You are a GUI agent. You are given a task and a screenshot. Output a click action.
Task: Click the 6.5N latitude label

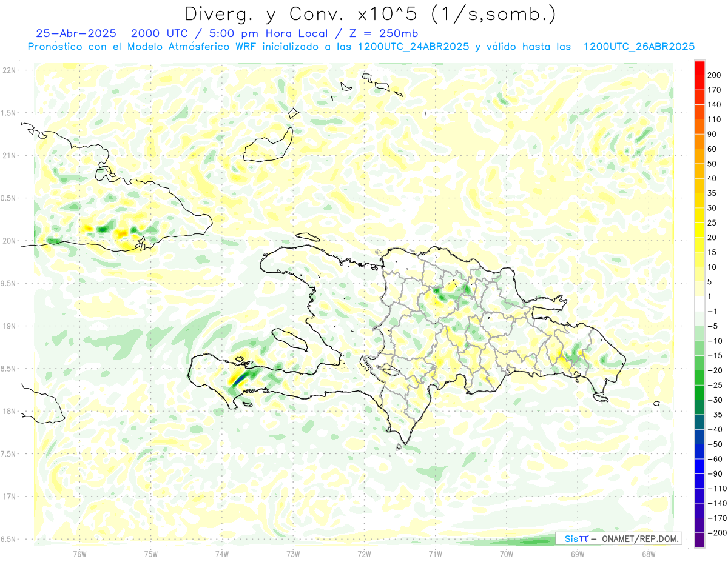8,539
